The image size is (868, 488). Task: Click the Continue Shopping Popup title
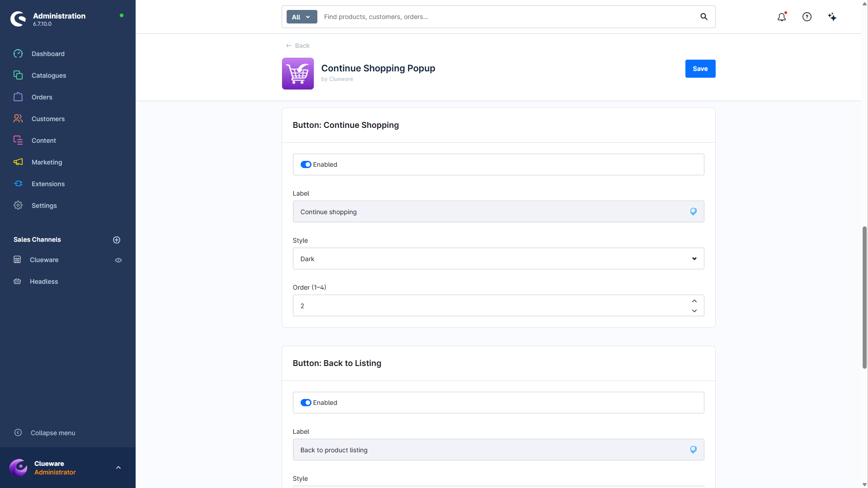(378, 68)
